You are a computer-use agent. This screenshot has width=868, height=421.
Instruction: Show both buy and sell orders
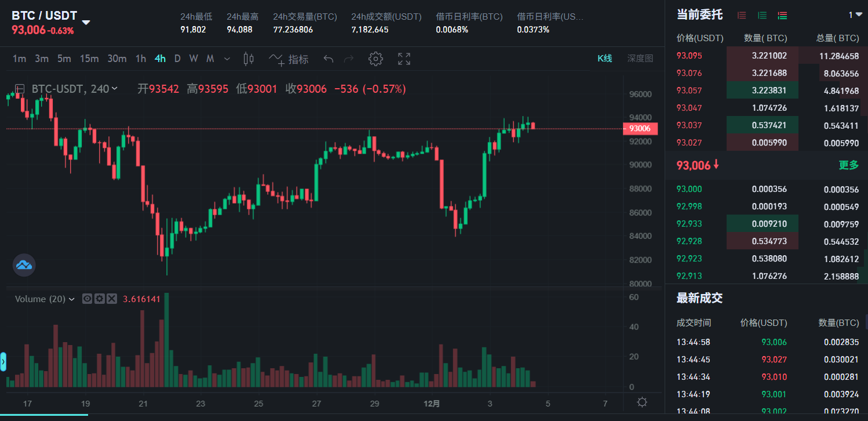[782, 16]
